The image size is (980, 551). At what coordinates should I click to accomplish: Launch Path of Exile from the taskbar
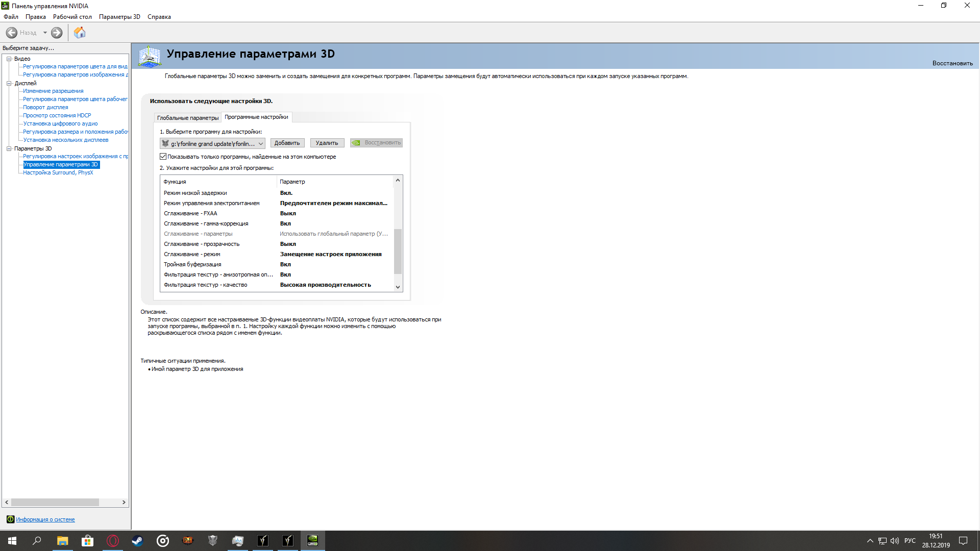[187, 541]
